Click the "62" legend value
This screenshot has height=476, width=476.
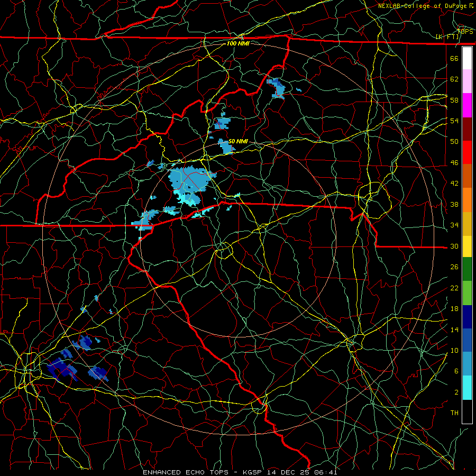(454, 79)
